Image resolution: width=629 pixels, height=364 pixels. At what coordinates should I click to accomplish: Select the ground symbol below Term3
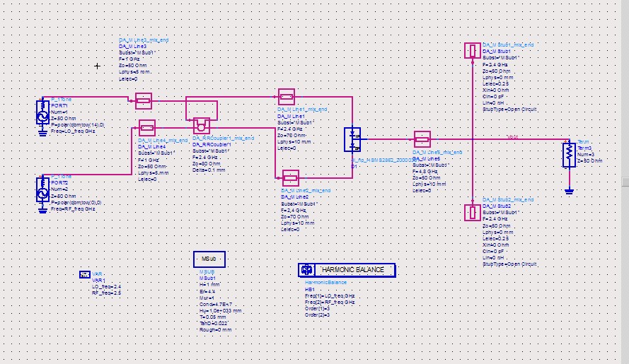pos(569,192)
